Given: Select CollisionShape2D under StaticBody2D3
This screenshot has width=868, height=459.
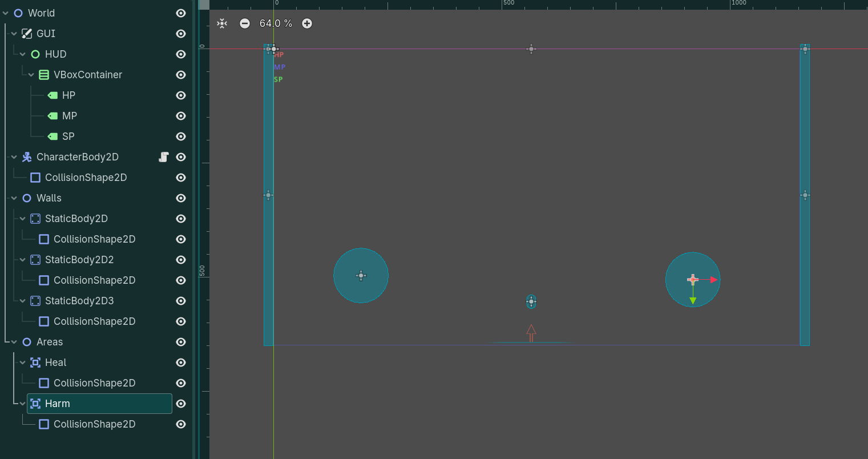Looking at the screenshot, I should pos(94,321).
